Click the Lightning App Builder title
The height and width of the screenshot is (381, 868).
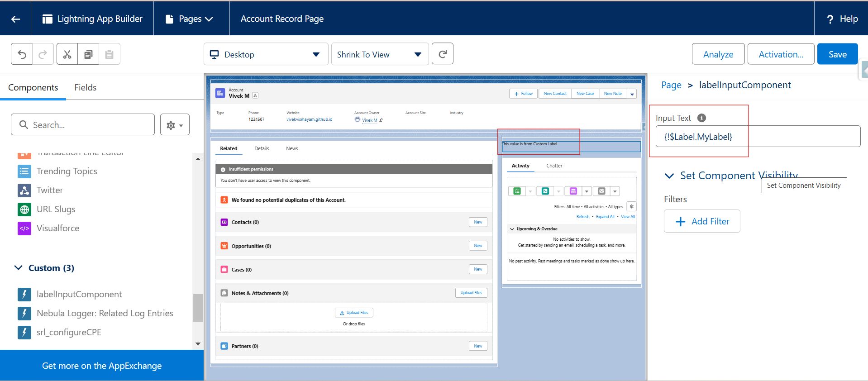(x=100, y=19)
